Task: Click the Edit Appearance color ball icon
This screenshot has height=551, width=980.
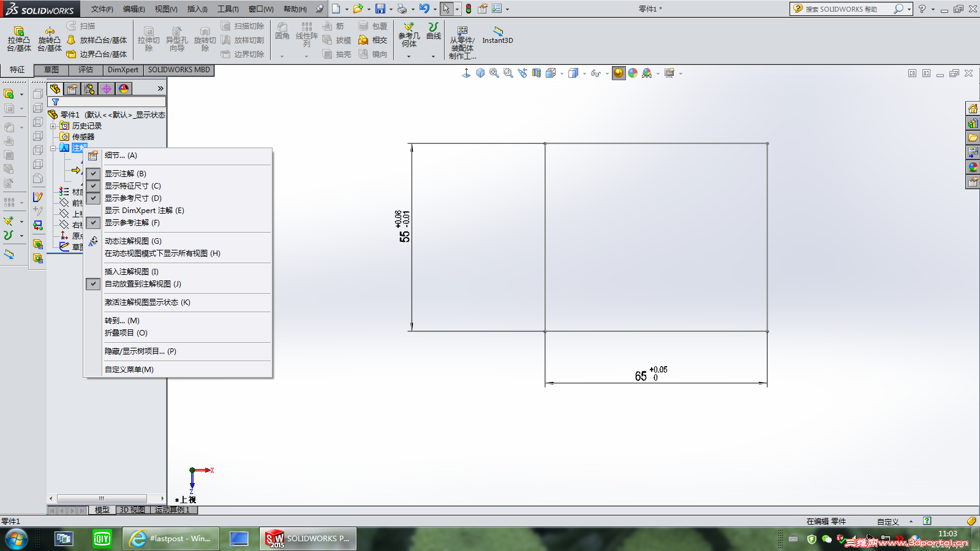Action: tap(633, 73)
